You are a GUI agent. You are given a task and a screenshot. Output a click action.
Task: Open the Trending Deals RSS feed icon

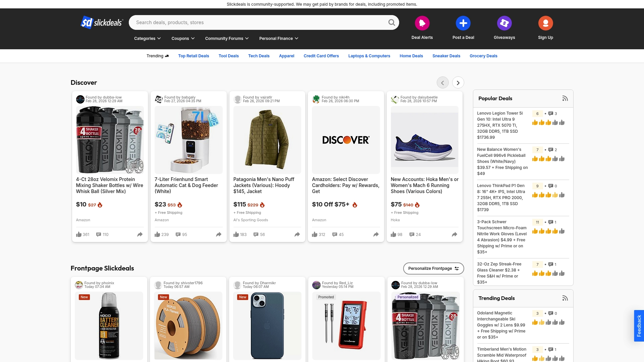tap(565, 298)
